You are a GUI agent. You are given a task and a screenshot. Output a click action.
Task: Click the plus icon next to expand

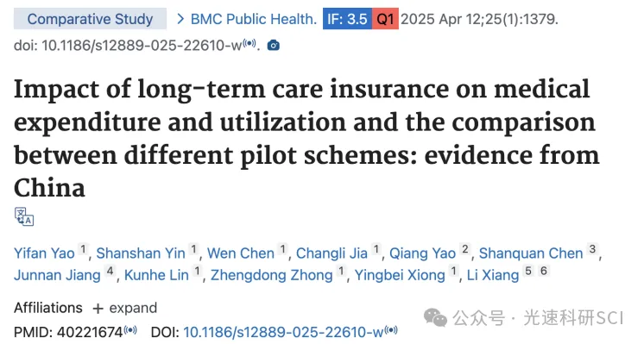[x=98, y=309]
